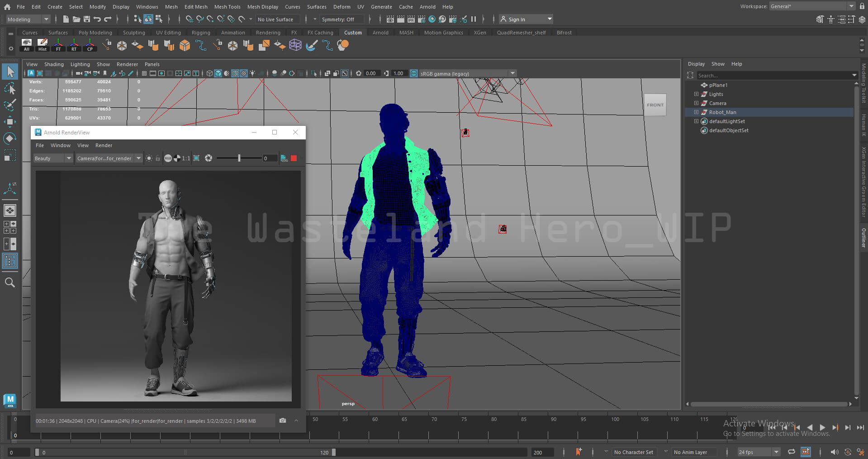Image resolution: width=868 pixels, height=459 pixels.
Task: Open the 24 fps frame rate dropdown
Action: [759, 452]
